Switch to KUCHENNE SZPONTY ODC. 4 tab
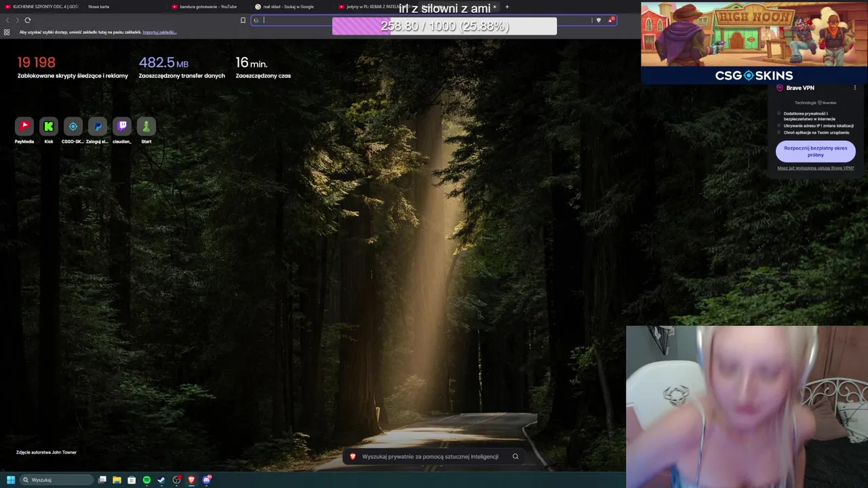868x488 pixels. [x=41, y=7]
